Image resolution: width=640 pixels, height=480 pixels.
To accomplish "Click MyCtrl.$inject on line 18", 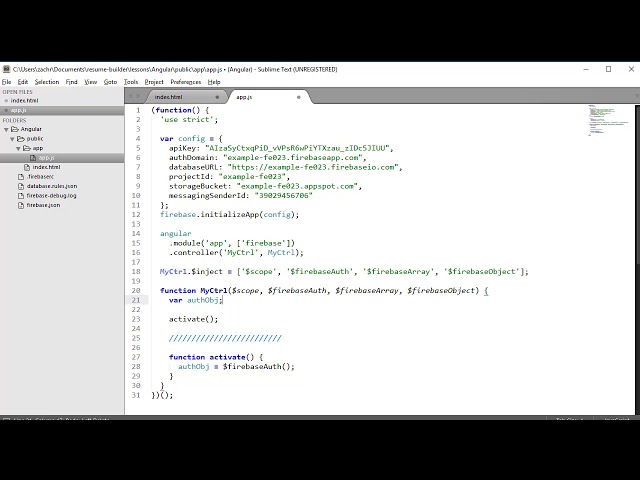I will (191, 271).
